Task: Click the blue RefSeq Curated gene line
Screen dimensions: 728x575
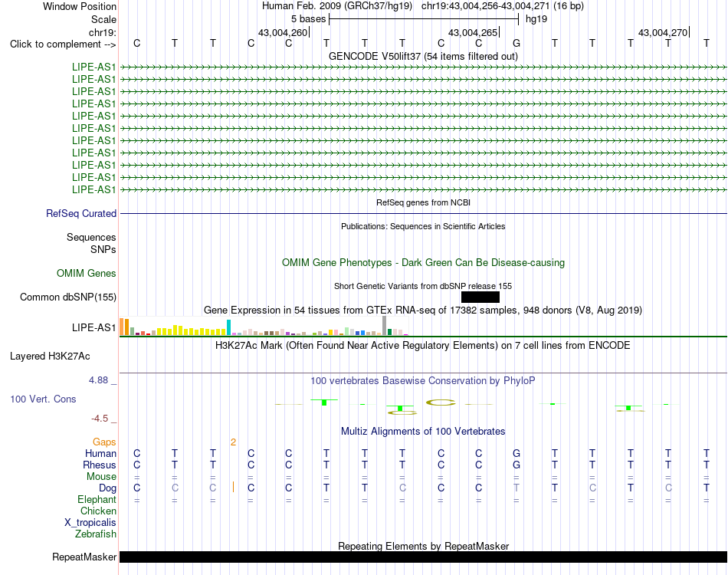Action: 423,214
